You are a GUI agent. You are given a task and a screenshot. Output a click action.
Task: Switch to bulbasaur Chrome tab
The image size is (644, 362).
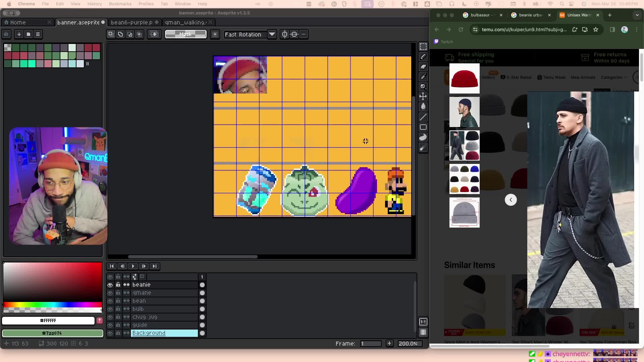click(483, 15)
